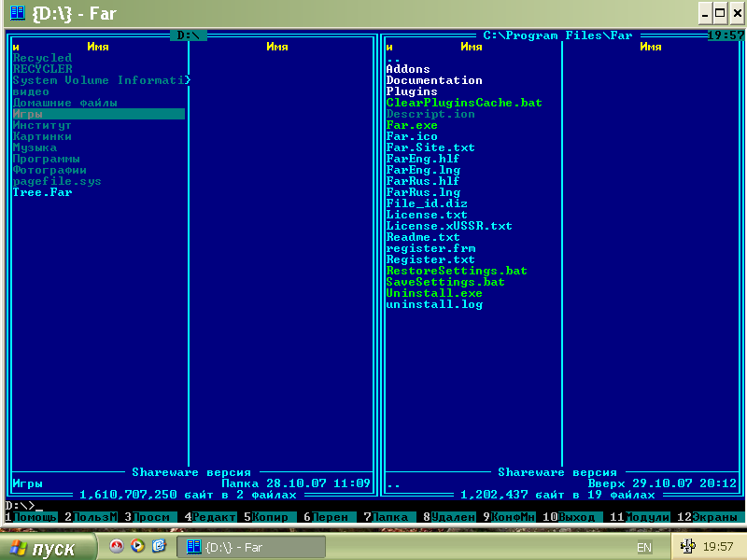Screen dimensions: 747x560
Task: Select the видео folder
Action: click(31, 91)
